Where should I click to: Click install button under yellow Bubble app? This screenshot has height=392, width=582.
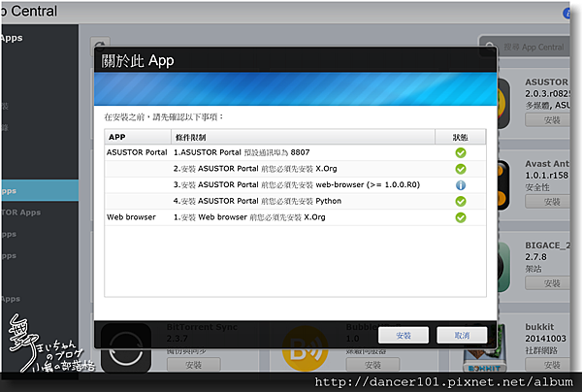pyautogui.click(x=372, y=365)
